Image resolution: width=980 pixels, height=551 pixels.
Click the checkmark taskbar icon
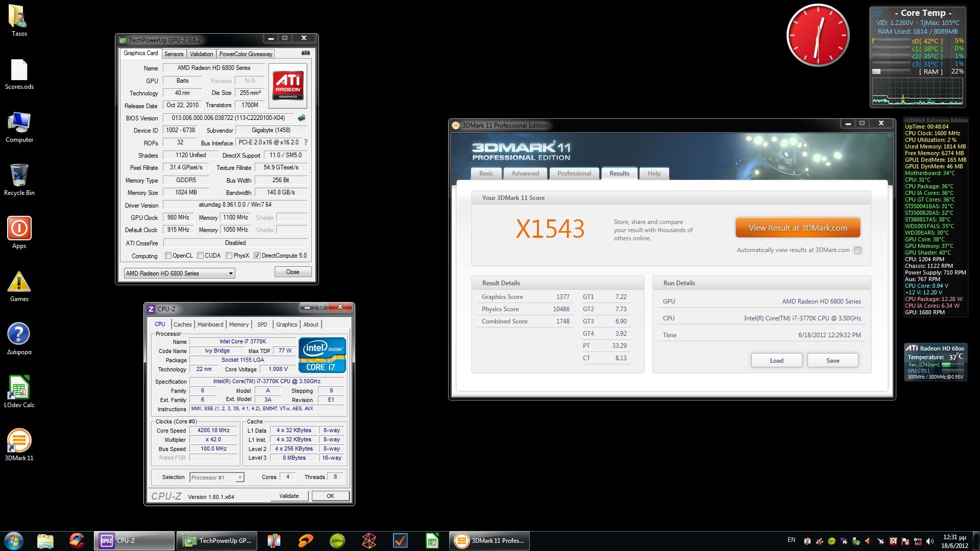point(400,541)
